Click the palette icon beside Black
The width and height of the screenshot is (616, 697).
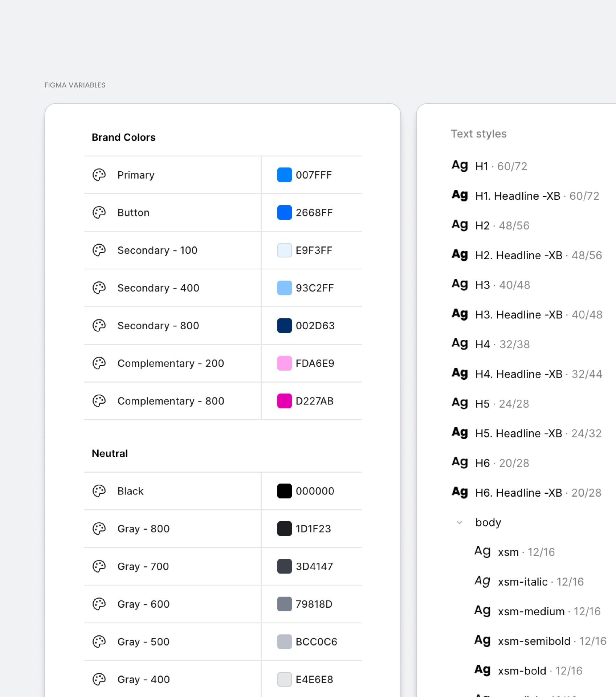click(99, 491)
